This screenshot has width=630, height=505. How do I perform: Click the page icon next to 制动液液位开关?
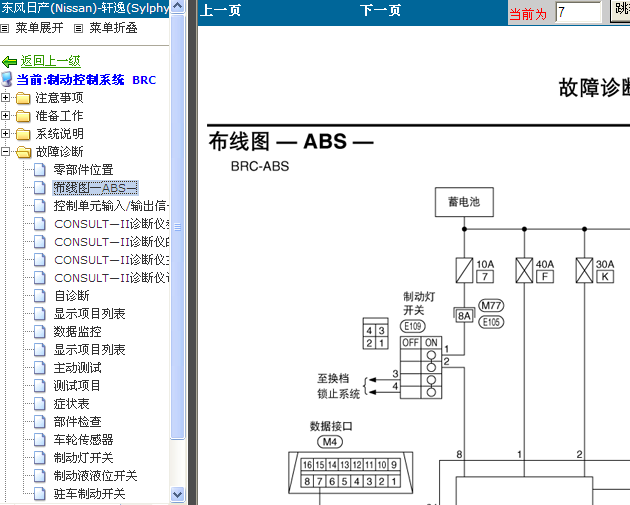click(x=39, y=476)
